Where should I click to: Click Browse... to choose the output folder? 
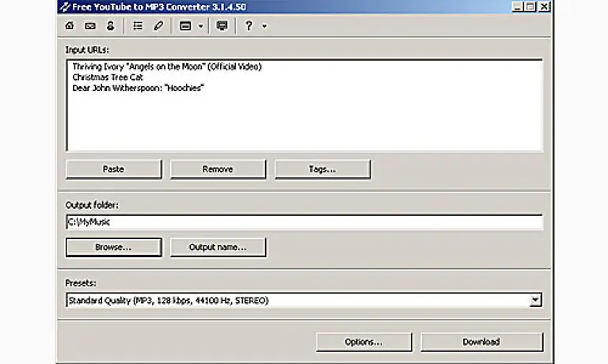coord(114,248)
